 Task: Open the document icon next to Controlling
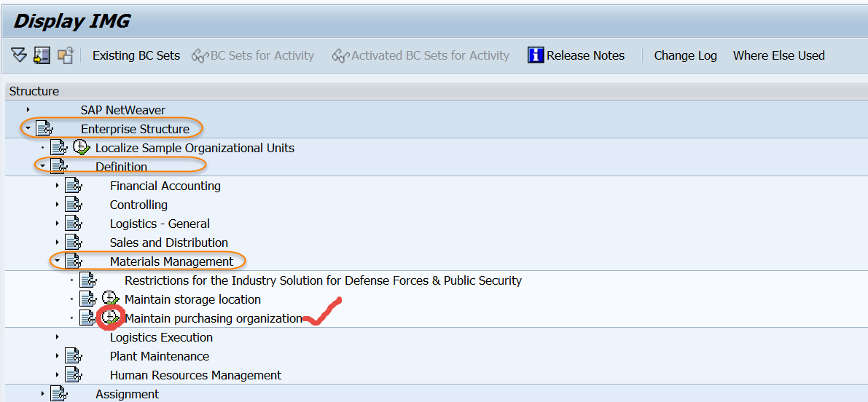74,205
